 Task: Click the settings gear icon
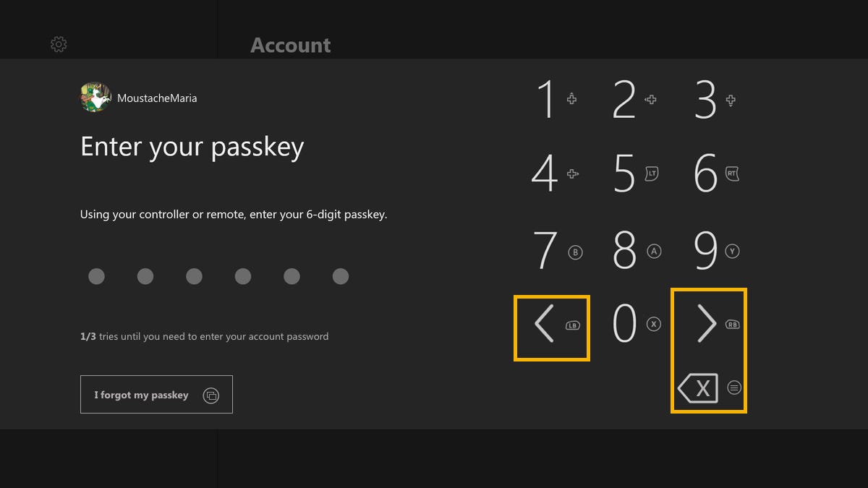point(59,45)
